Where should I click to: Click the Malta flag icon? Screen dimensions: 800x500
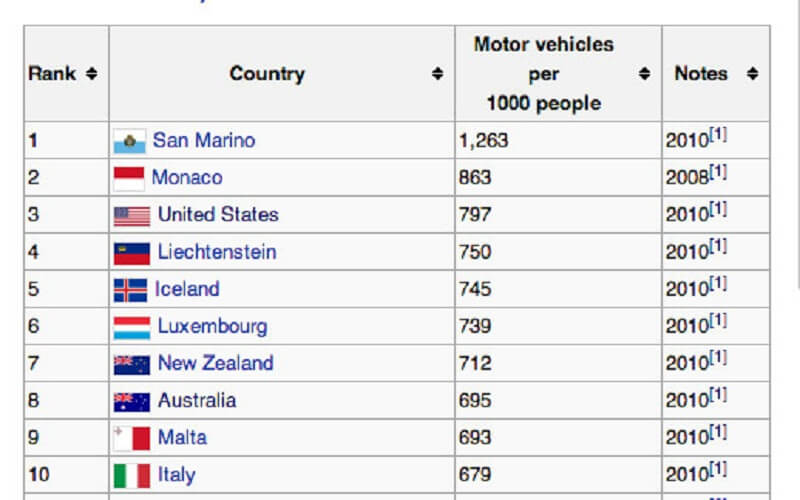[x=132, y=438]
